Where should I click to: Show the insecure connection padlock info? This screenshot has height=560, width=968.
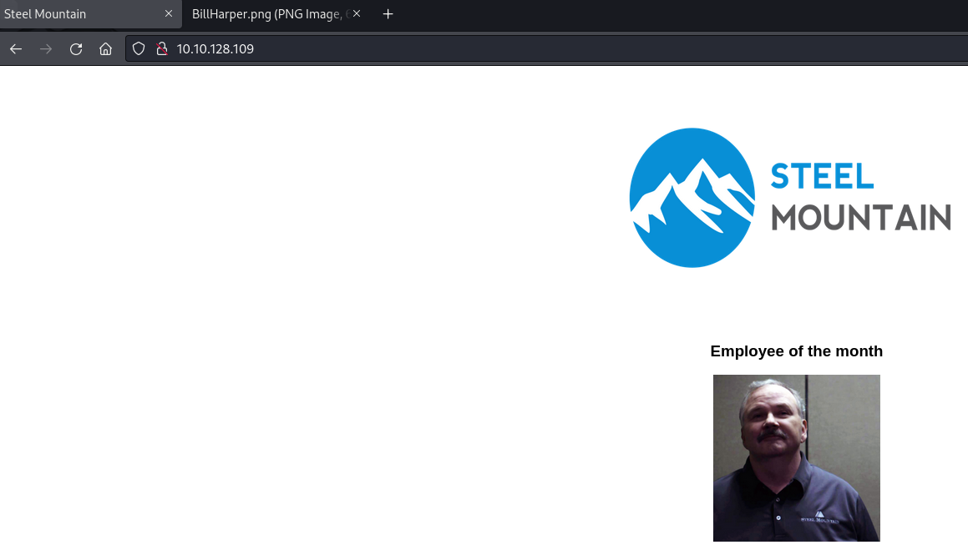click(x=162, y=48)
